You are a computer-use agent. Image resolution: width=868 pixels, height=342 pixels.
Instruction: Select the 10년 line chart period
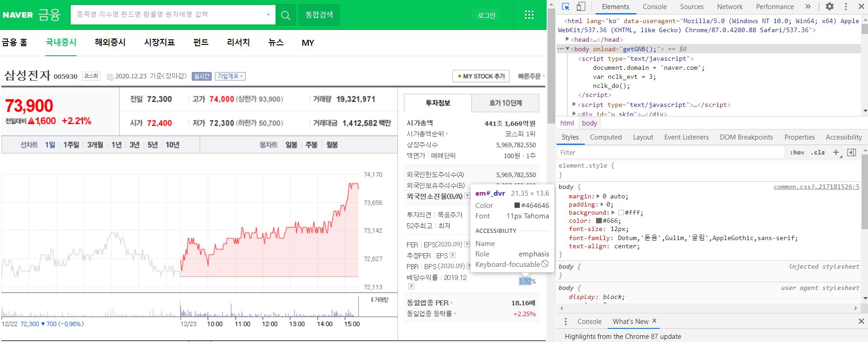172,145
